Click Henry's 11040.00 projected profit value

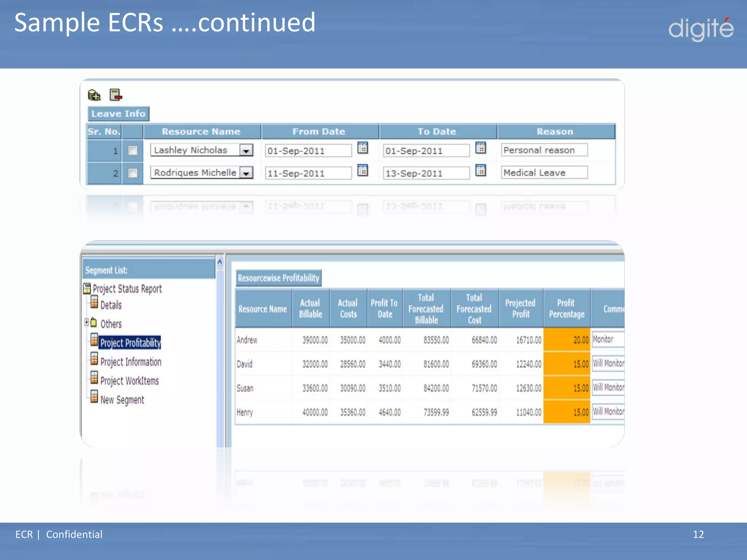point(529,412)
